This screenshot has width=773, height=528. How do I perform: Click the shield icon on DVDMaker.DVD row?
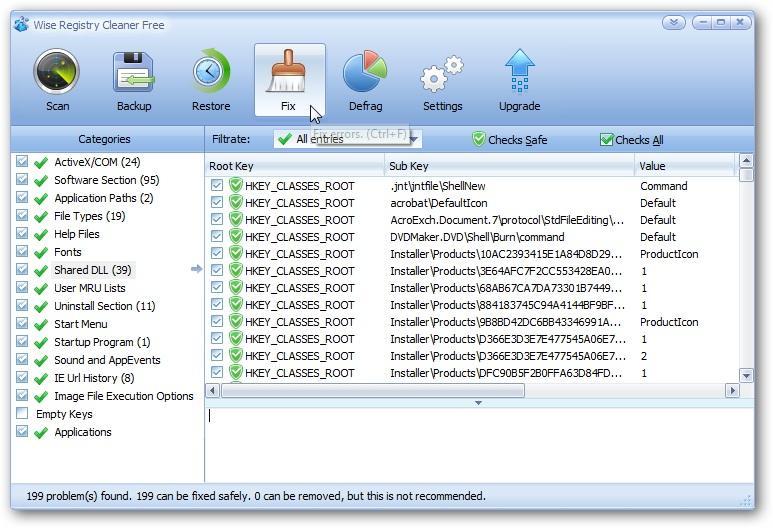coord(236,236)
